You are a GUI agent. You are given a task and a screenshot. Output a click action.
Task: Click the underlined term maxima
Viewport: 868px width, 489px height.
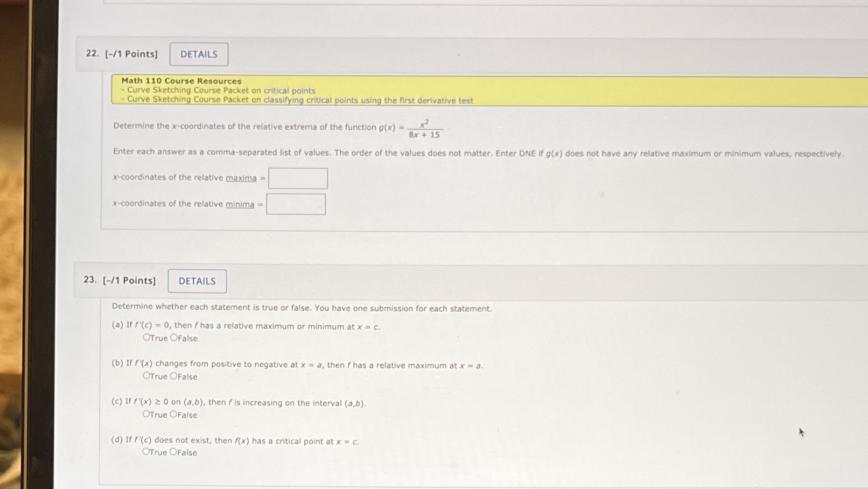(x=243, y=177)
